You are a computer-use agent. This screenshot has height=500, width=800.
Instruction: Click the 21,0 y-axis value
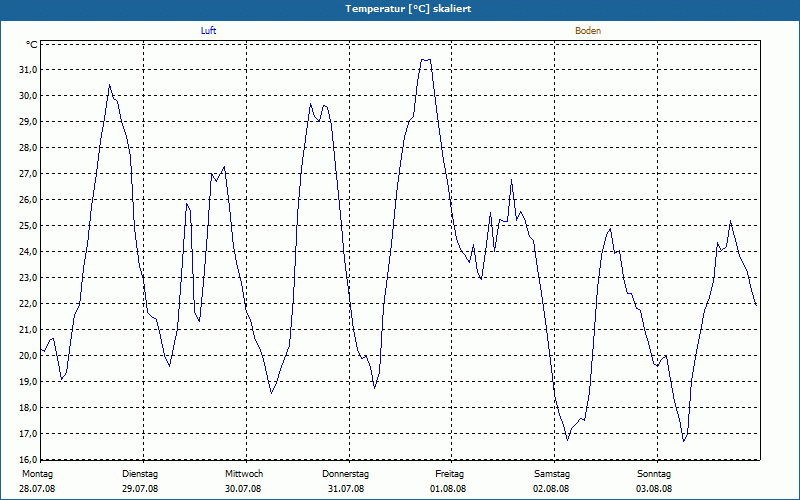coord(28,330)
